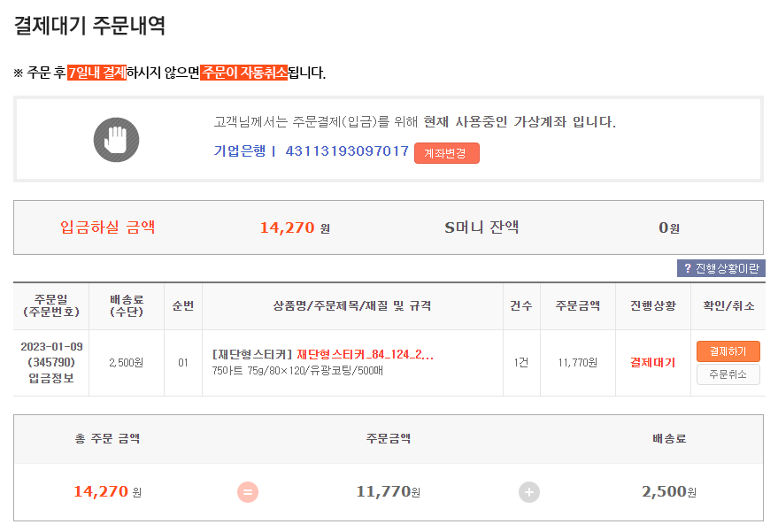Click the [재단형스티커] category label
The width and height of the screenshot is (778, 532).
(x=252, y=355)
